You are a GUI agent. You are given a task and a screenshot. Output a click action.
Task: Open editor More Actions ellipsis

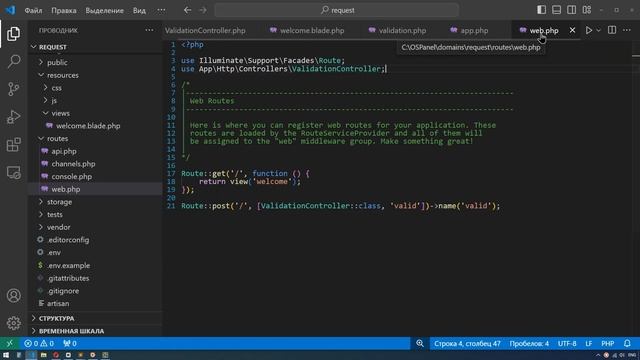(x=627, y=30)
